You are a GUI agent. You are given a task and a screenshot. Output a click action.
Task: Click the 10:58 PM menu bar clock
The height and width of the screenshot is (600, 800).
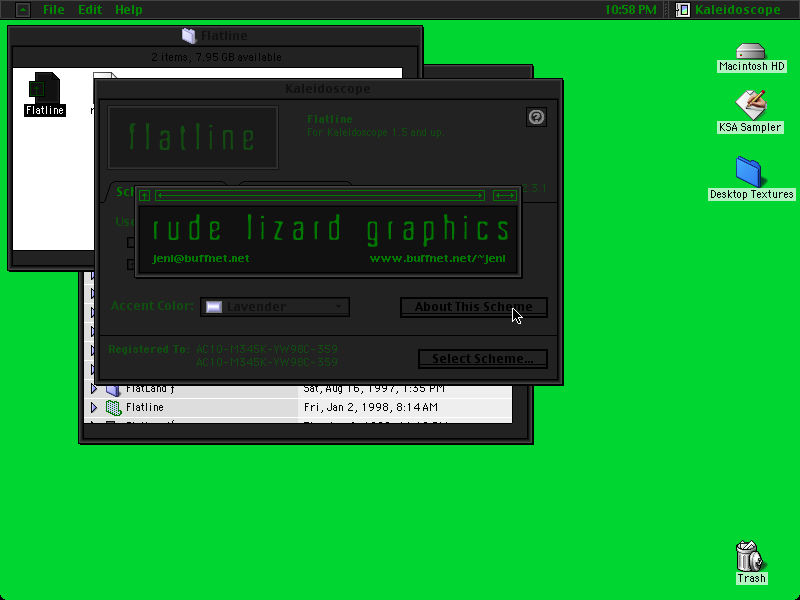(631, 10)
